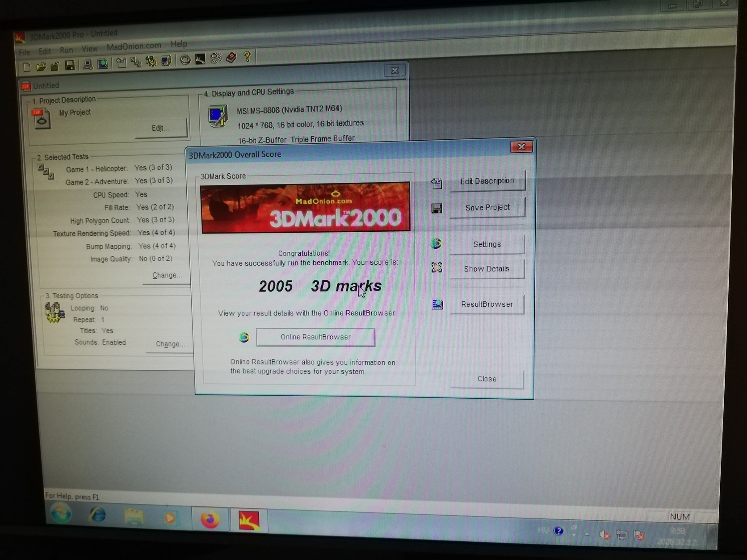Click Change... under Testing Options

pos(170,344)
